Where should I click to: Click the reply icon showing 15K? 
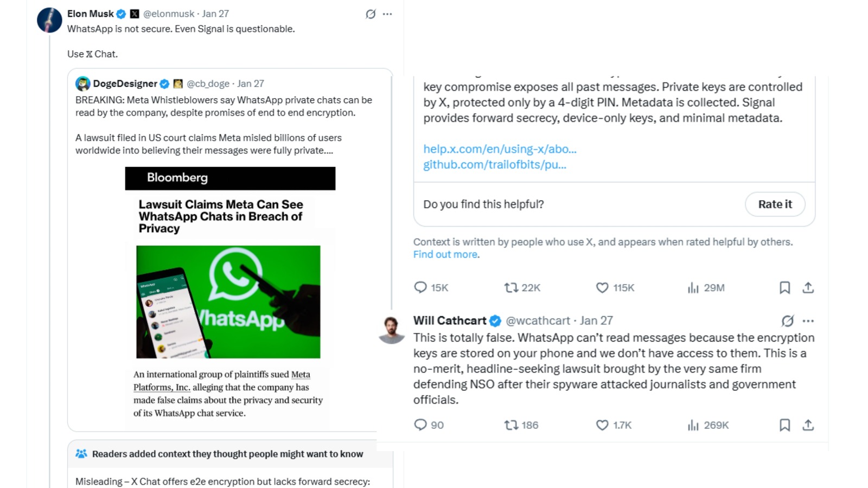(420, 287)
